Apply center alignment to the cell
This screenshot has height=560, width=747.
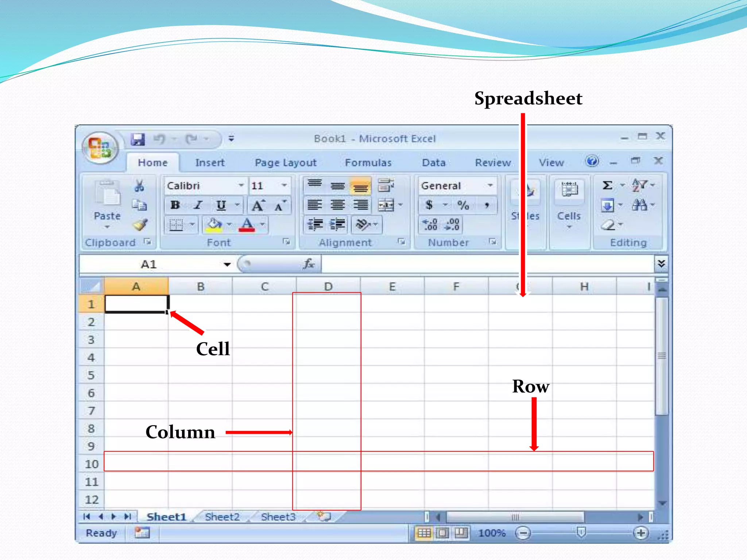point(337,205)
